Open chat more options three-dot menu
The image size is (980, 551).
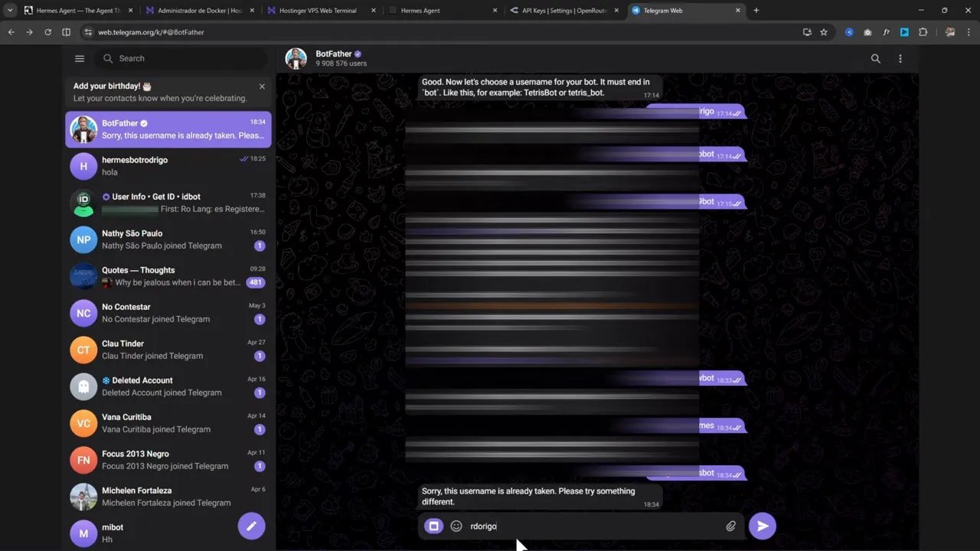tap(900, 58)
